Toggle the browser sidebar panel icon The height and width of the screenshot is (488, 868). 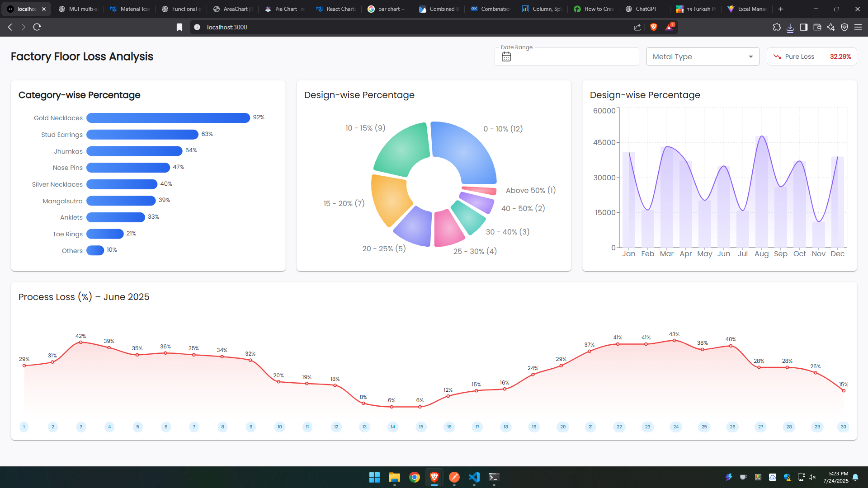[x=804, y=27]
